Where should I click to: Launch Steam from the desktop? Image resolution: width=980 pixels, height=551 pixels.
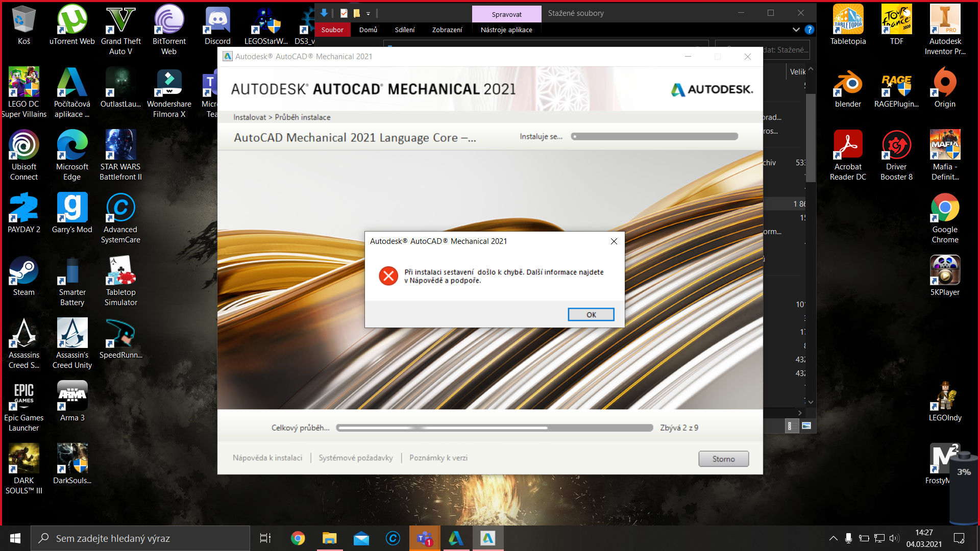23,270
